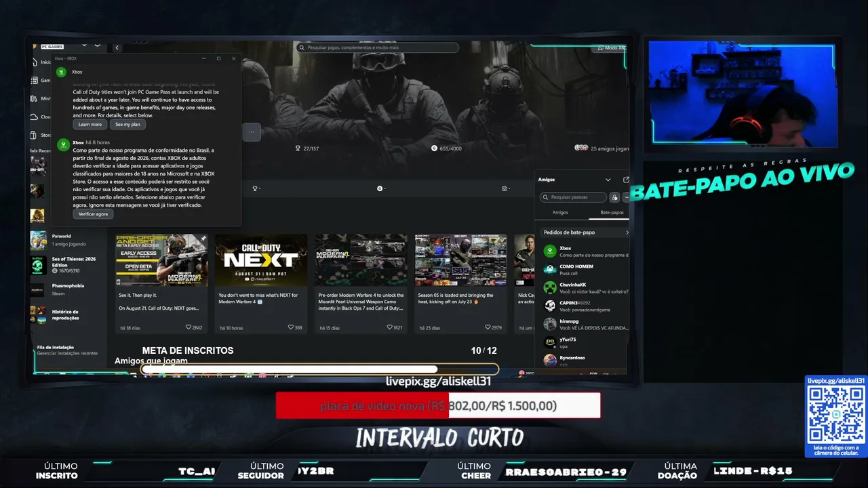Collapse the Amigos panel chevron
Image resolution: width=868 pixels, height=488 pixels.
[x=608, y=180]
